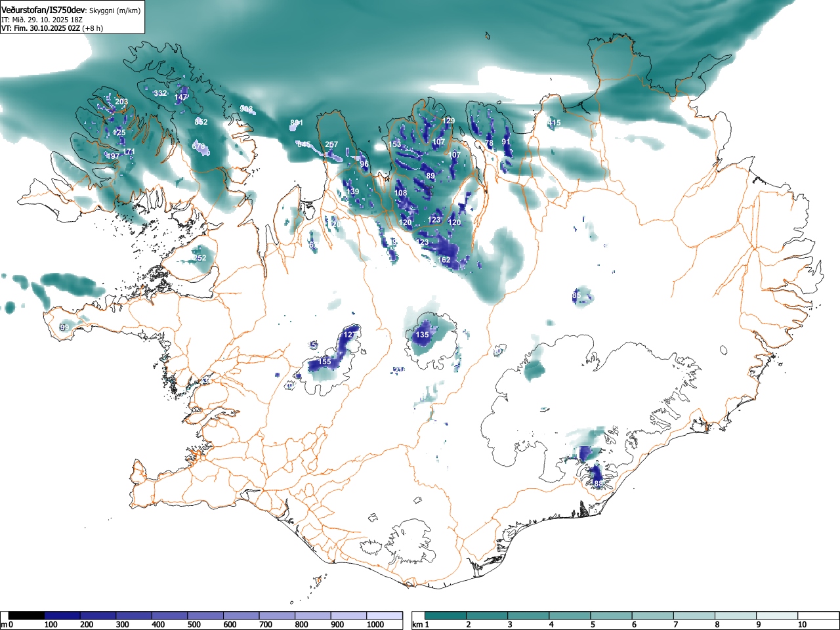Click the 3–4 km legend color segment
The image size is (840, 630).
point(530,616)
